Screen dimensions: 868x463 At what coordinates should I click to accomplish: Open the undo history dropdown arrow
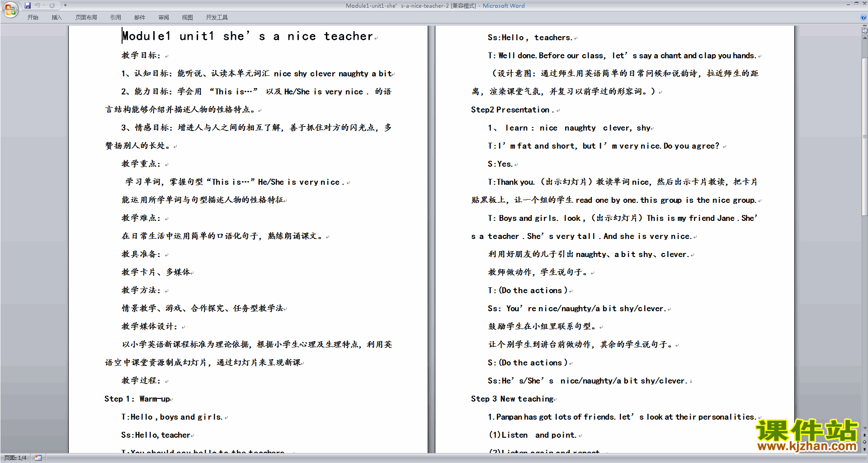44,5
